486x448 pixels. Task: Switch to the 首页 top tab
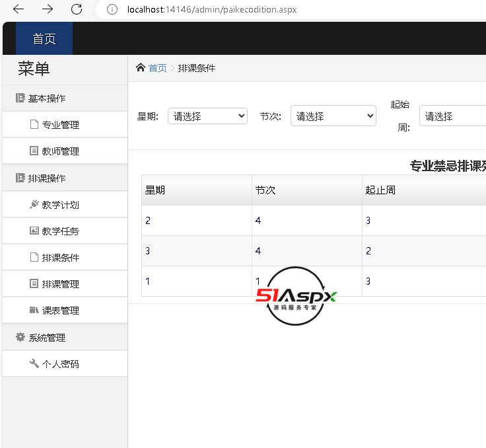(44, 39)
